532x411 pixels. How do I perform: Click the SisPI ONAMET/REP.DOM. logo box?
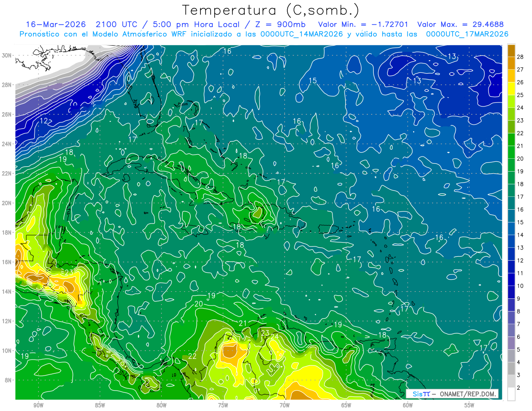tap(452, 394)
